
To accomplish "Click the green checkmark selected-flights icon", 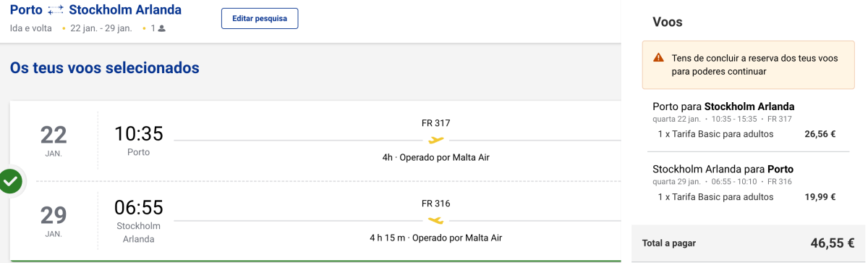I will [10, 181].
